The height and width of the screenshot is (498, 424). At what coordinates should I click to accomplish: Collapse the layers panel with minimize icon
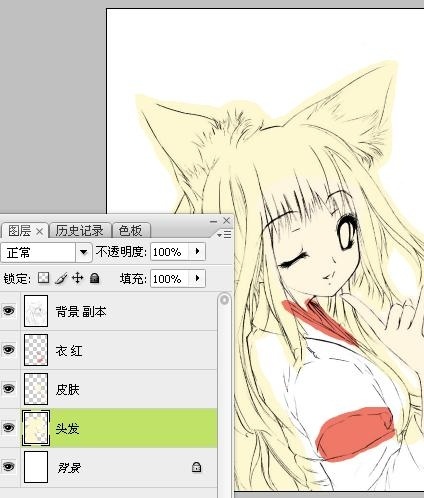point(213,221)
